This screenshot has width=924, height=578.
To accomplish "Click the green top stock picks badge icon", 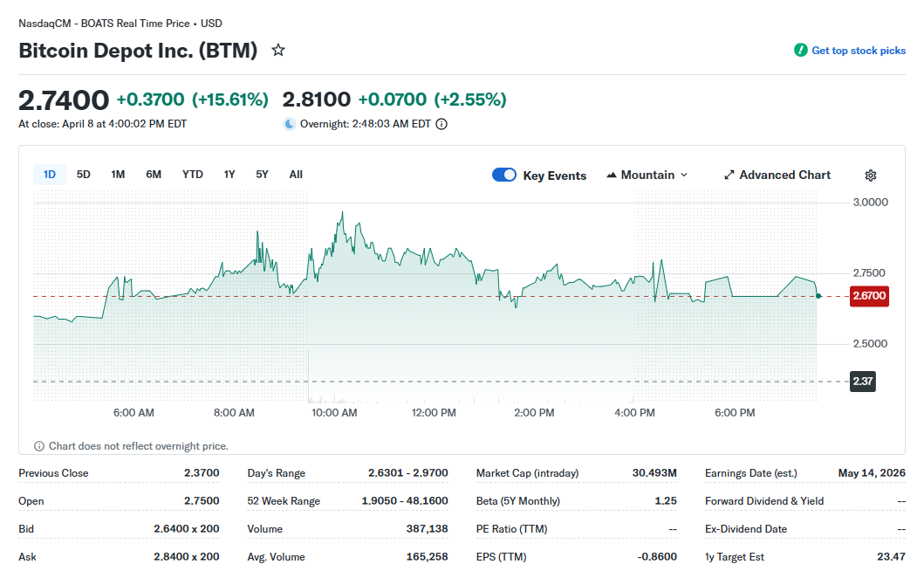I will click(800, 51).
